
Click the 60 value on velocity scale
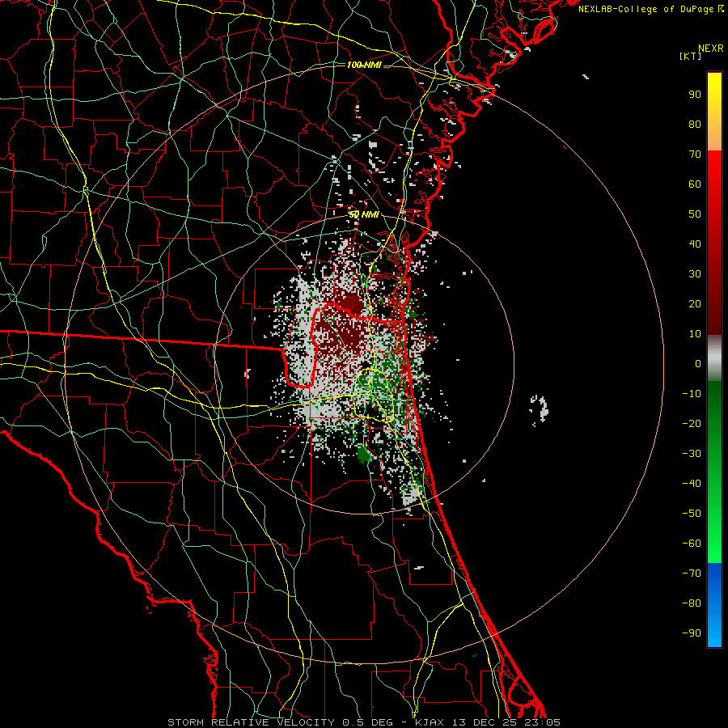click(695, 184)
